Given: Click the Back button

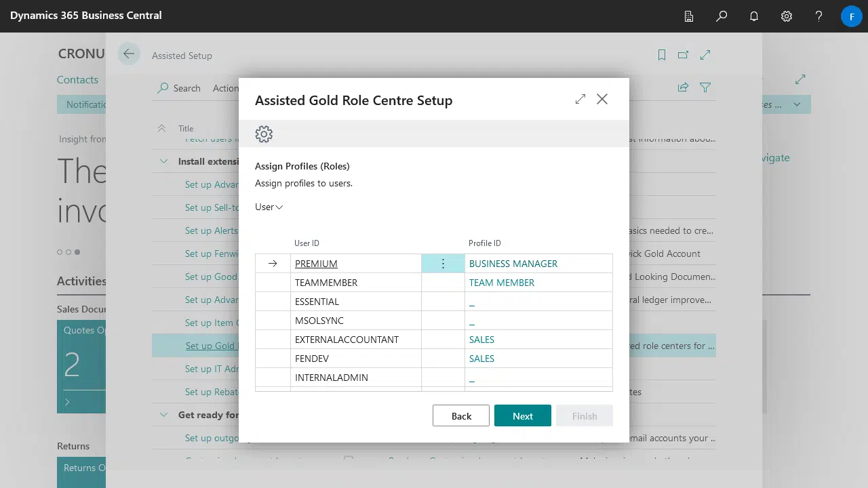Looking at the screenshot, I should pos(461,416).
